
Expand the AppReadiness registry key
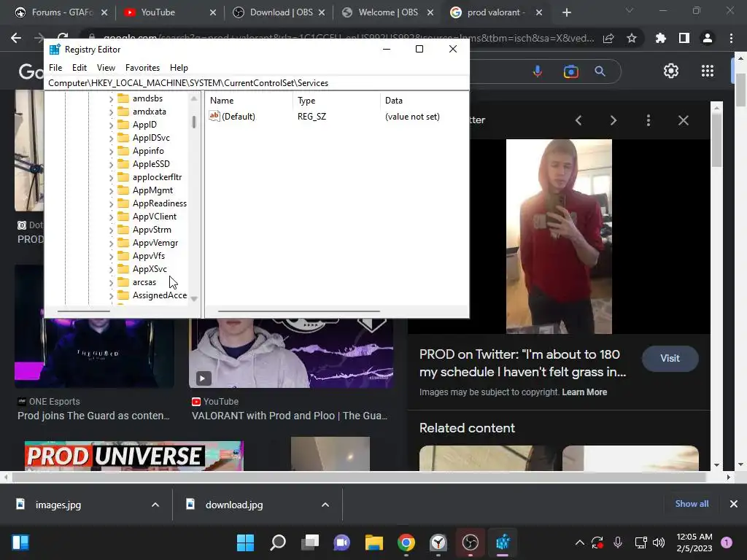pos(111,204)
